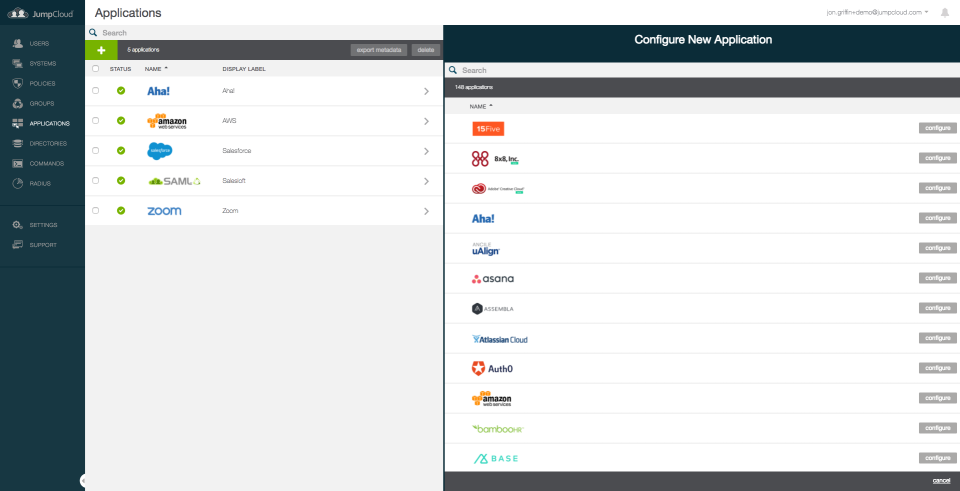Click the 8x8, Inc. logo

coord(495,159)
